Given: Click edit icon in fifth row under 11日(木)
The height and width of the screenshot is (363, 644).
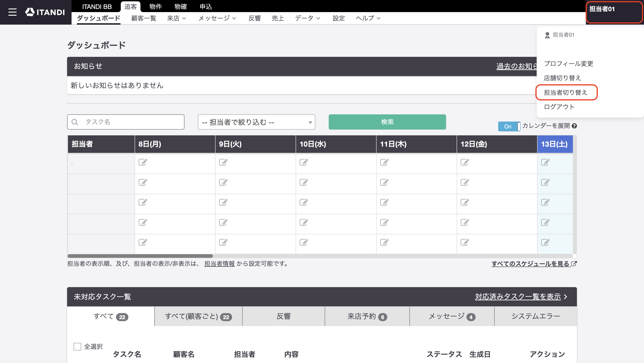Looking at the screenshot, I should [384, 242].
